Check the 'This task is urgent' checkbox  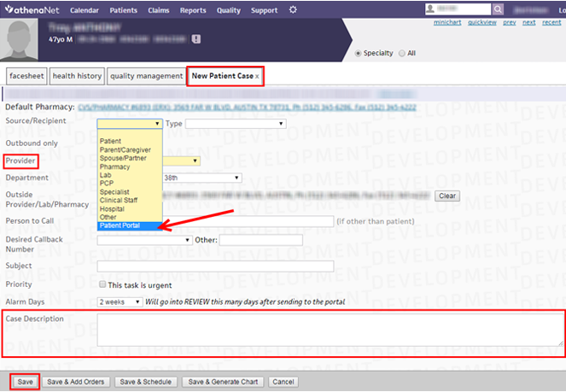102,284
